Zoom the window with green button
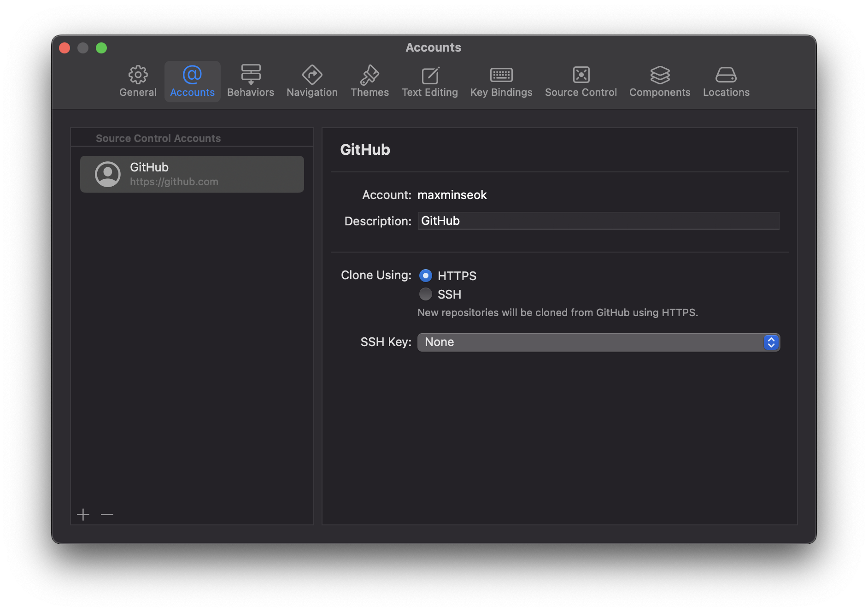Screen dimensions: 868x612 tap(101, 48)
